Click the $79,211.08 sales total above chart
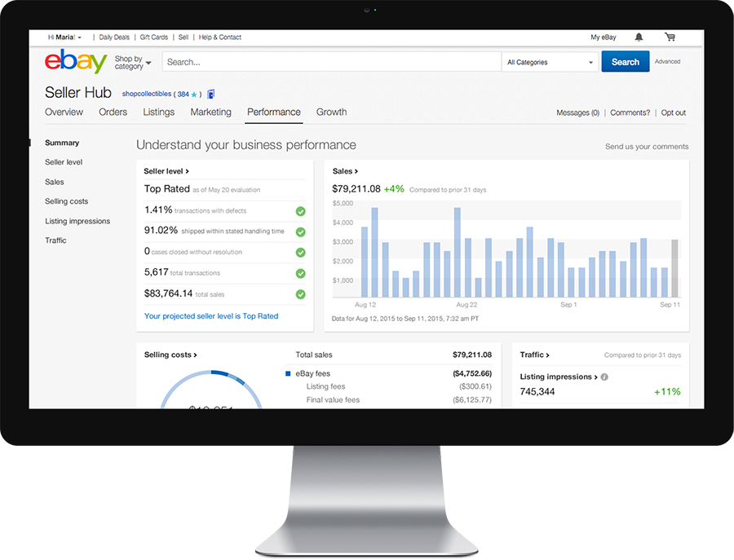 click(x=356, y=189)
